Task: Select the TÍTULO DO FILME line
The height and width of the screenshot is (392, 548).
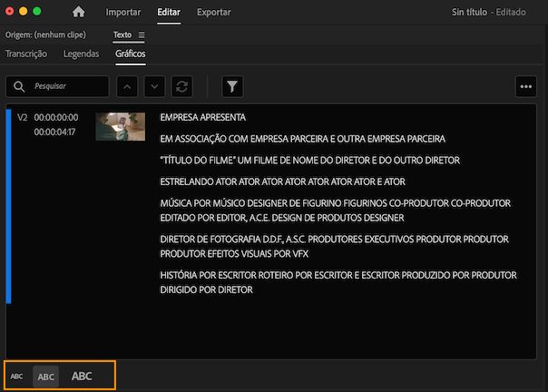Action: coord(309,160)
